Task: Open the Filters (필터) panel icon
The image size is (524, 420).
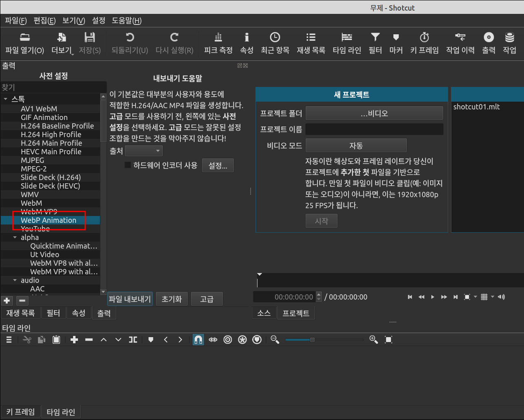Action: pos(375,42)
